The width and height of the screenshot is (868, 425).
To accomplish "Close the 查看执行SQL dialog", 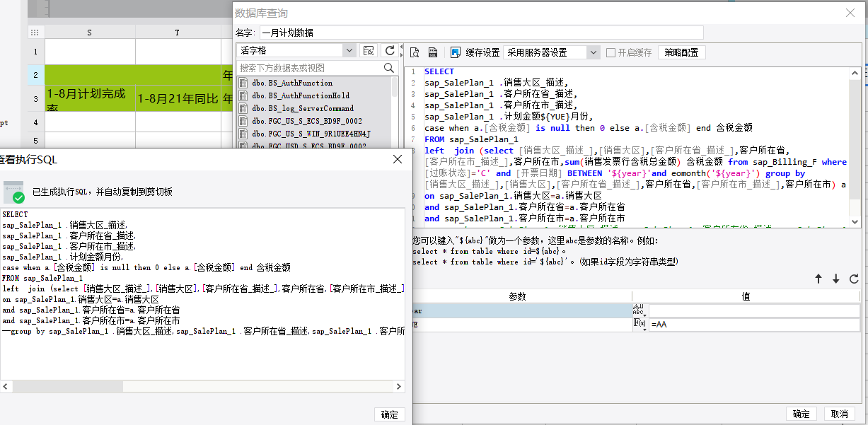I will coord(398,160).
